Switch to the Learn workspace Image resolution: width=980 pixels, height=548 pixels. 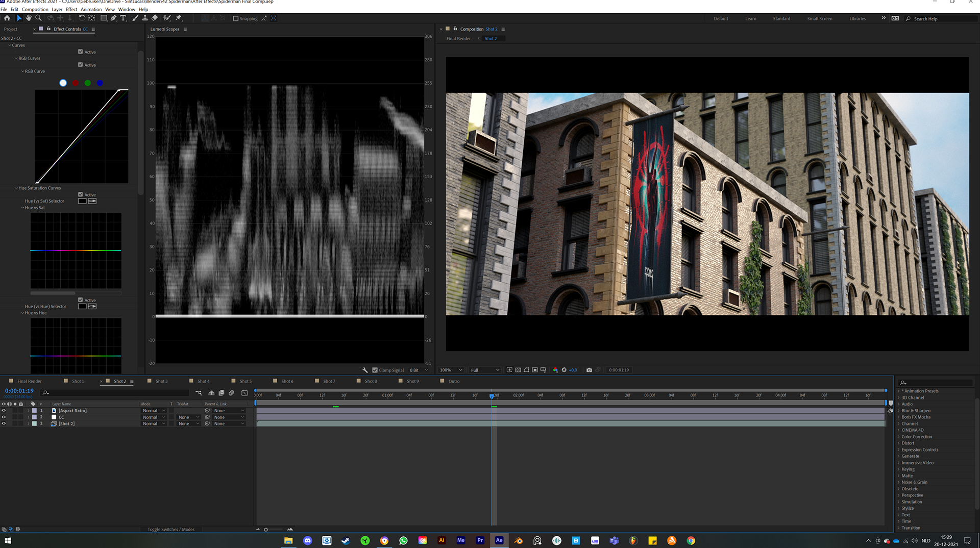tap(751, 19)
